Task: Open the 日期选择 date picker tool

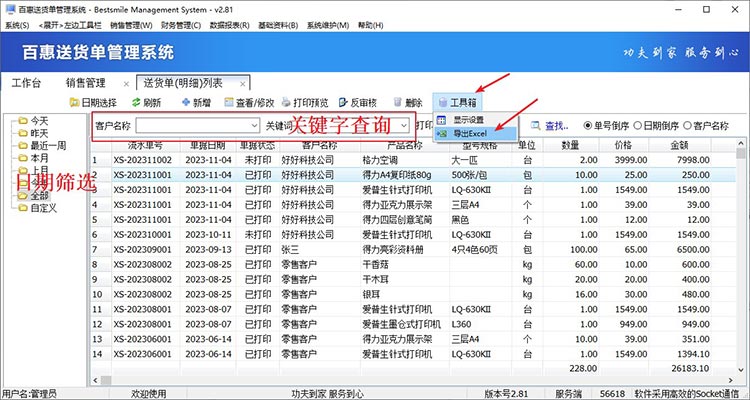Action: tap(93, 102)
